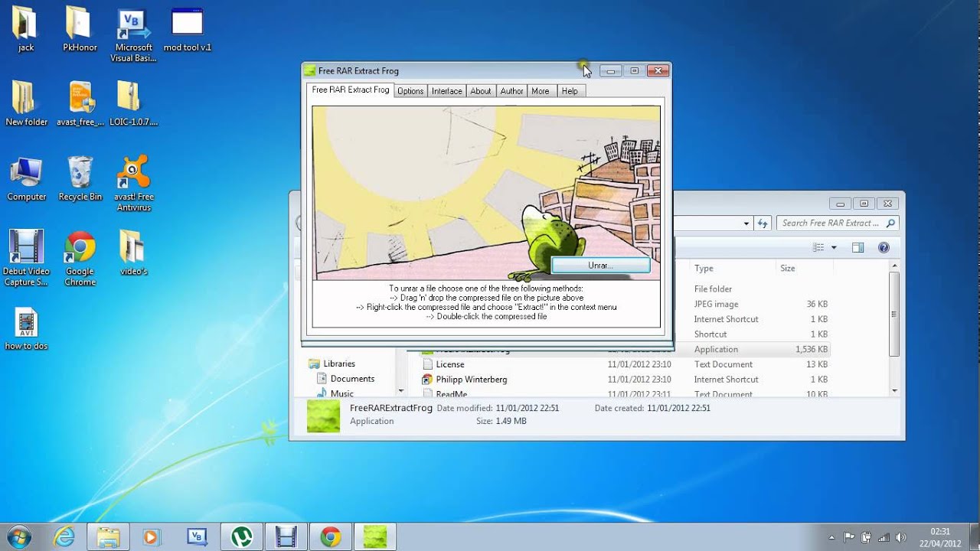980x551 pixels.
Task: Toggle the Explorer preview pane
Action: click(858, 247)
